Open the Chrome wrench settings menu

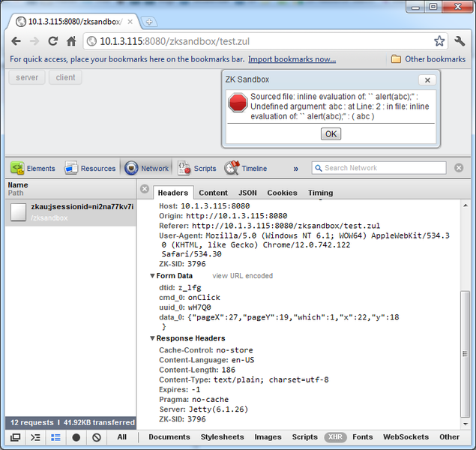(x=460, y=41)
